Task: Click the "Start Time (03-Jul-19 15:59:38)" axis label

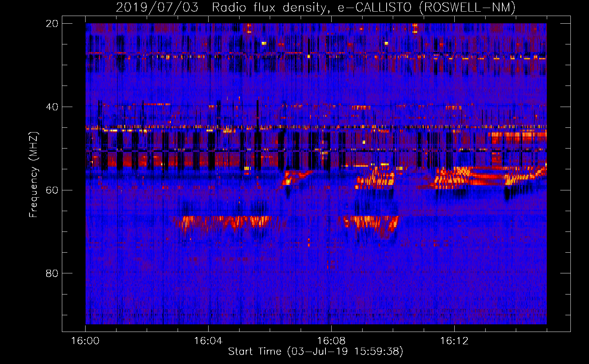Action: [316, 352]
